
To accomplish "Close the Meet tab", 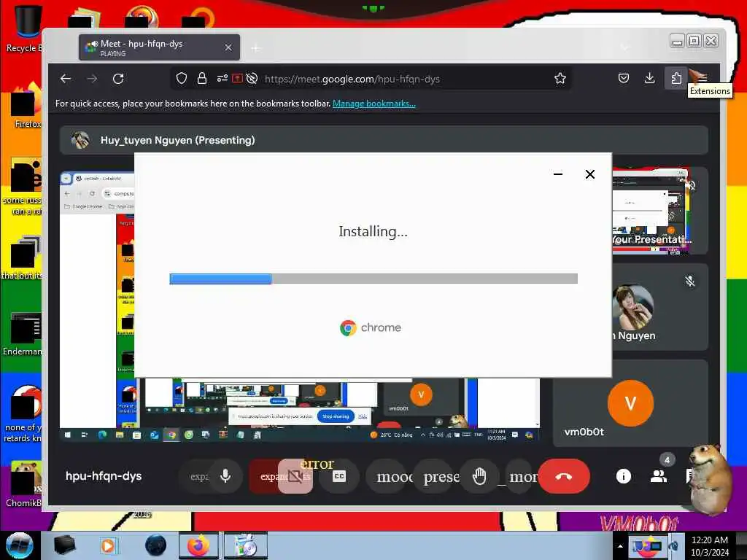I will pos(228,47).
